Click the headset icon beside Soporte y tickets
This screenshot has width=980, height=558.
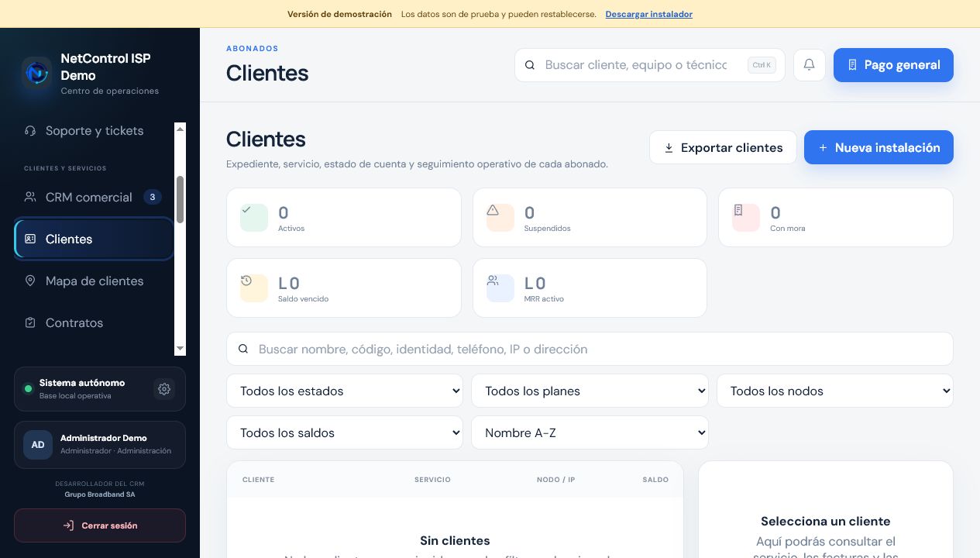click(30, 131)
